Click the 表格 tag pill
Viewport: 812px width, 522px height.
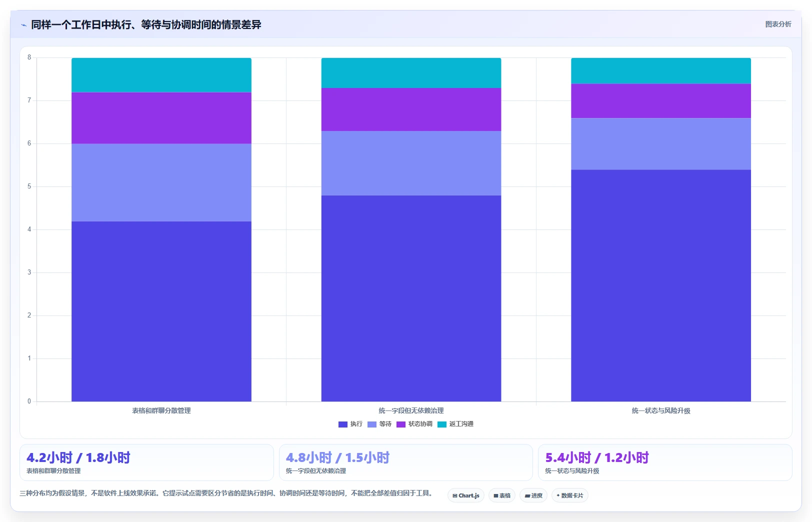502,495
